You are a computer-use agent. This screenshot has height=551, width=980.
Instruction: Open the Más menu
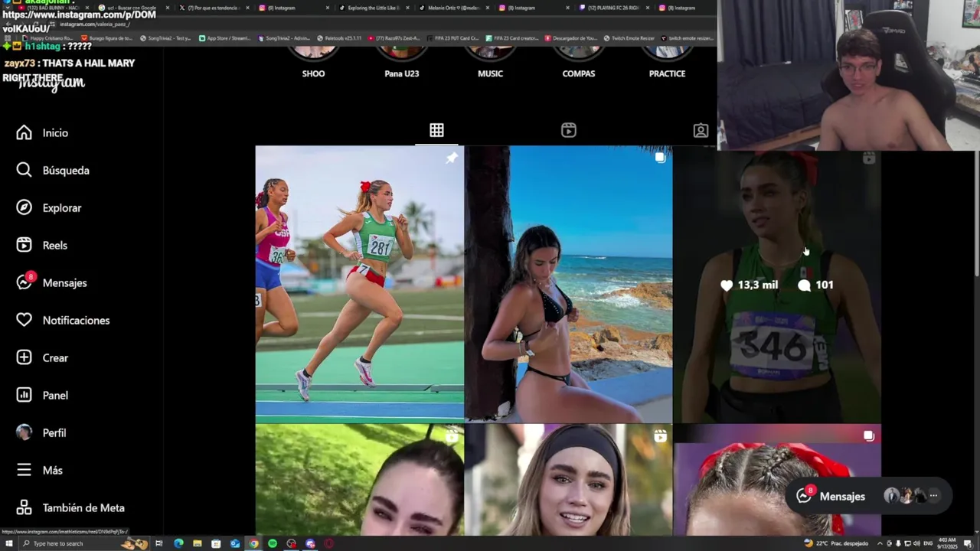click(x=39, y=471)
